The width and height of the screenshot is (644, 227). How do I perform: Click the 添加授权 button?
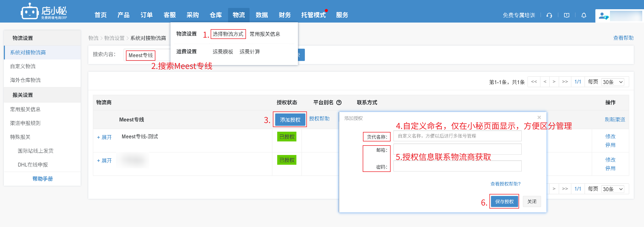[x=290, y=120]
